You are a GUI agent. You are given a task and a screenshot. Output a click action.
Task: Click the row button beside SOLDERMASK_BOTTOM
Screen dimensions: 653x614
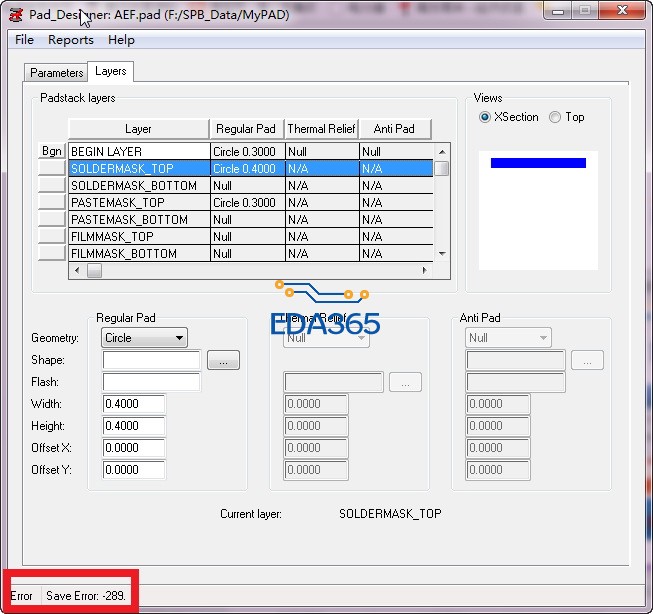(52, 185)
